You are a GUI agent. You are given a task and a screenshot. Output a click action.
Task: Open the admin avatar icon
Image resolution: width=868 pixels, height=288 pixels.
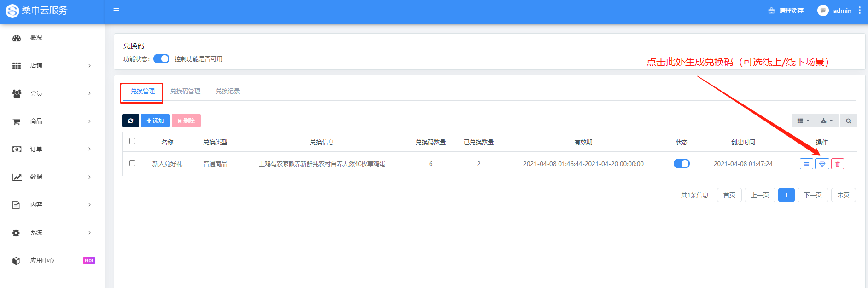pos(823,11)
